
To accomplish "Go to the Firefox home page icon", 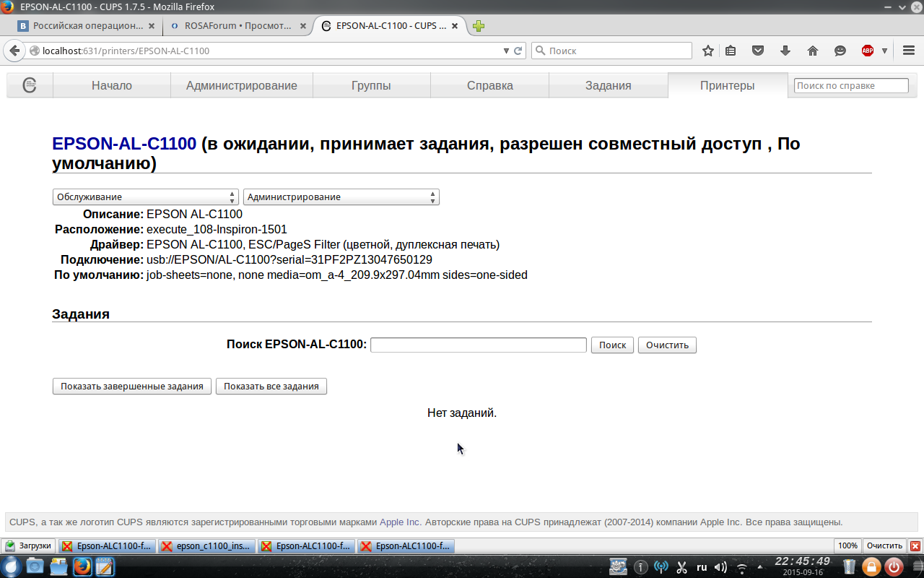I will [x=813, y=51].
